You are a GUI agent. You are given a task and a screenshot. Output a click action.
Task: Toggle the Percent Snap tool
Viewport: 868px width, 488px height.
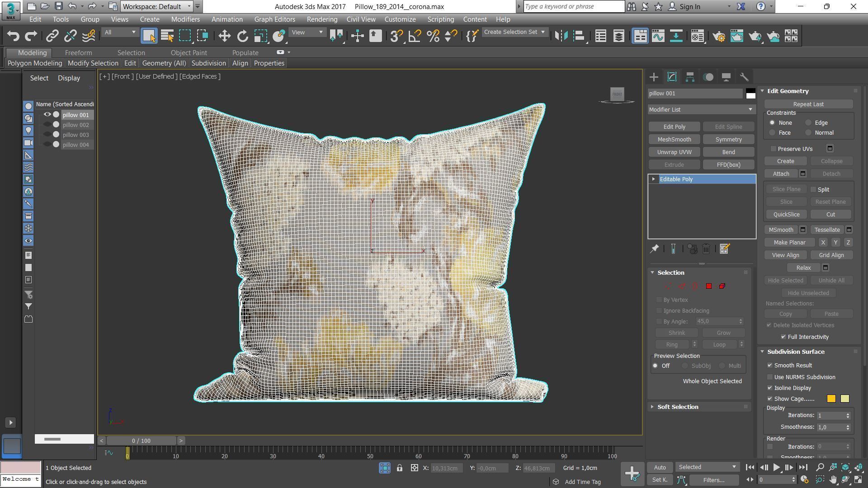pos(433,36)
